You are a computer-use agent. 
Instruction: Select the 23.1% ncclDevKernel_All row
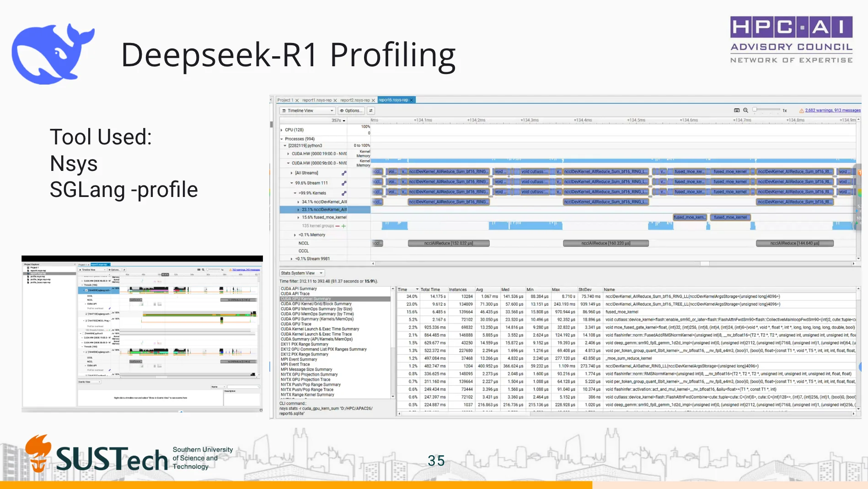(x=325, y=210)
